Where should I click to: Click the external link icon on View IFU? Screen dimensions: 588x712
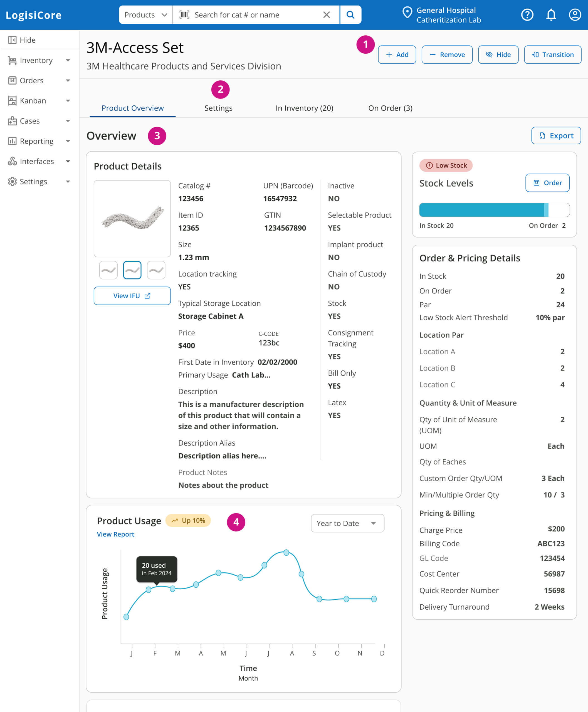(x=147, y=296)
